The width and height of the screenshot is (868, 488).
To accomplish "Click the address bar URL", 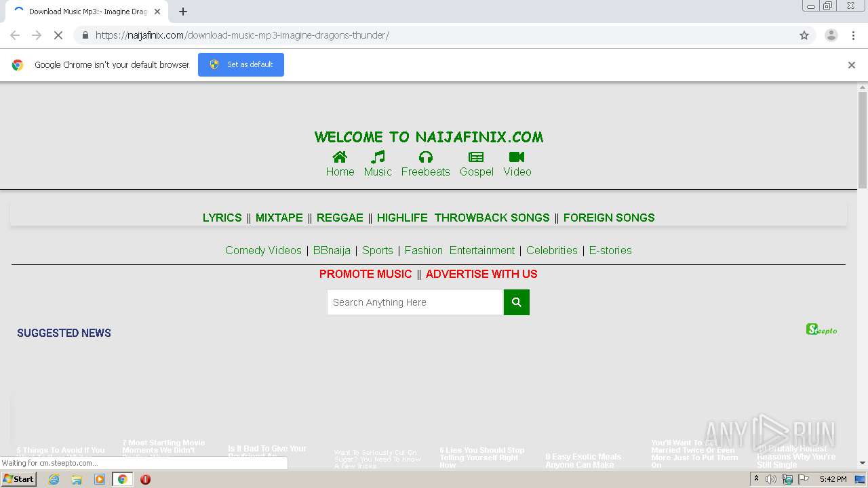I will 242,35.
